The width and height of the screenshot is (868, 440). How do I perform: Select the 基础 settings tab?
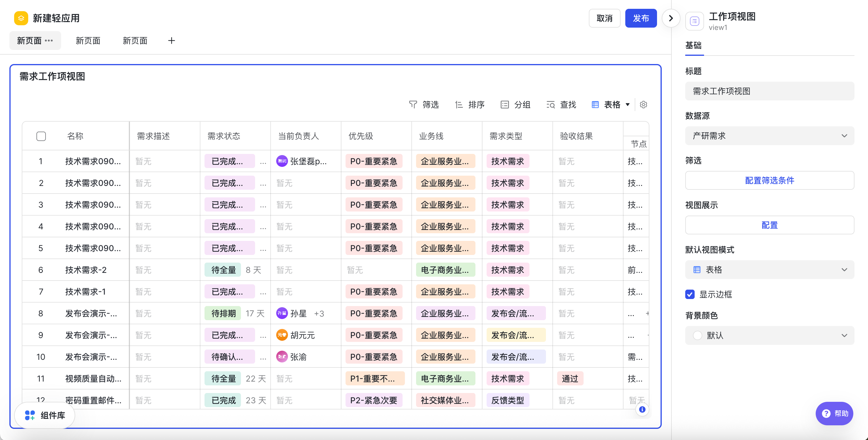[x=693, y=46]
